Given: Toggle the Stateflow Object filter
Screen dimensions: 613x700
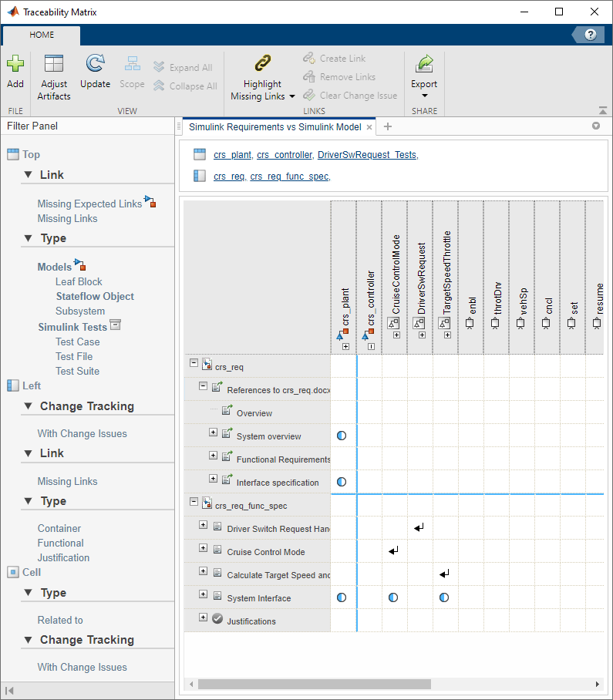Looking at the screenshot, I should [x=95, y=297].
